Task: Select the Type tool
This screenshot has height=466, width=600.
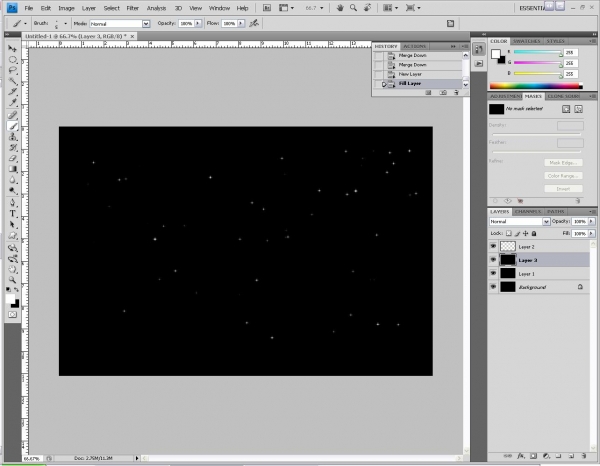Action: (x=12, y=213)
